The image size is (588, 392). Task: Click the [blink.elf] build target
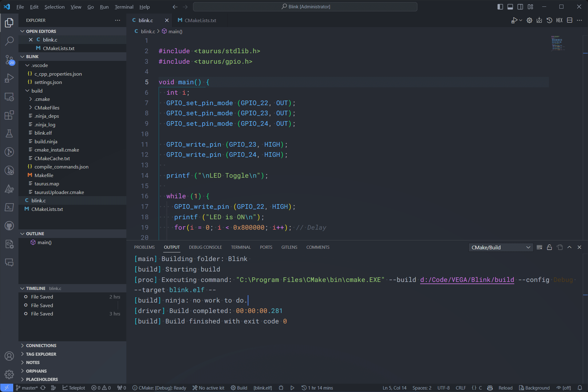point(263,388)
